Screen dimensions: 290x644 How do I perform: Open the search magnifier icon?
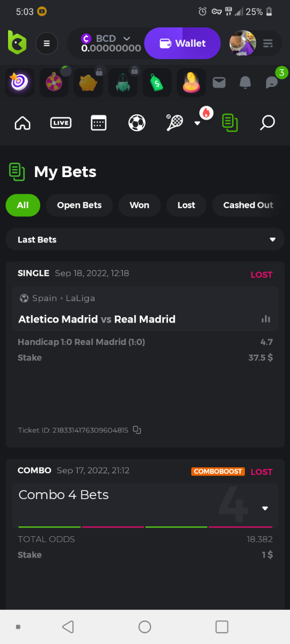[267, 123]
